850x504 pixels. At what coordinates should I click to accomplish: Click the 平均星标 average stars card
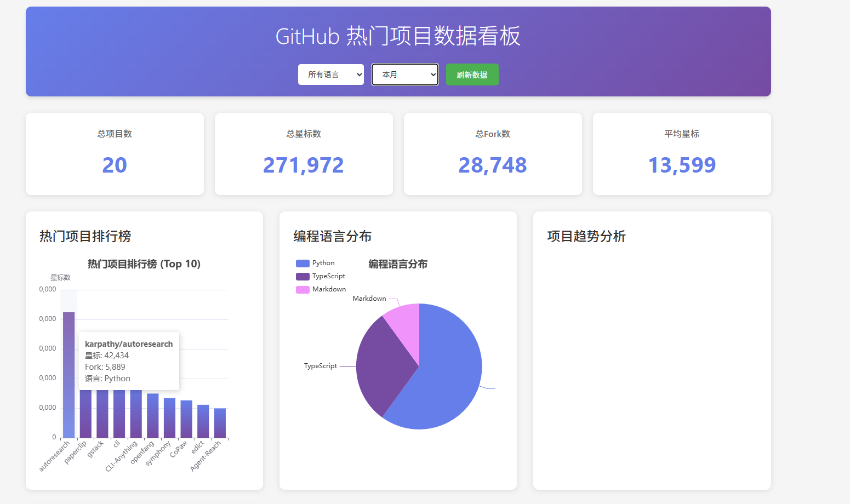point(681,153)
